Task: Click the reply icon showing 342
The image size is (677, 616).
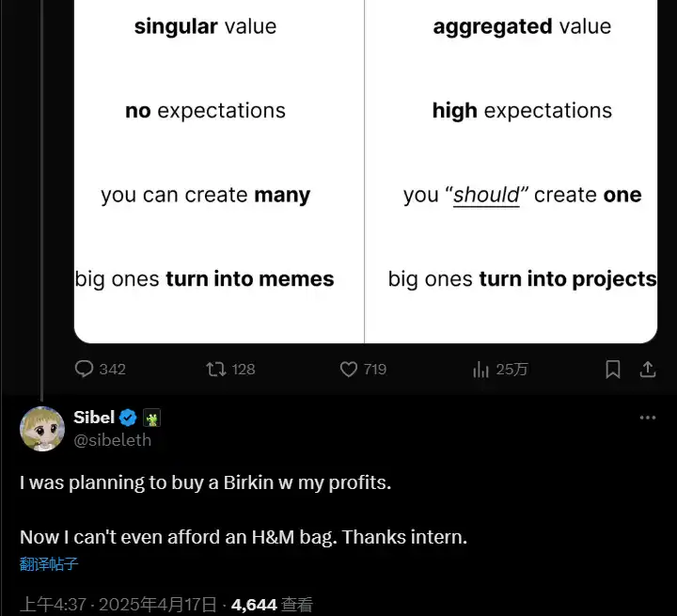Action: click(85, 370)
